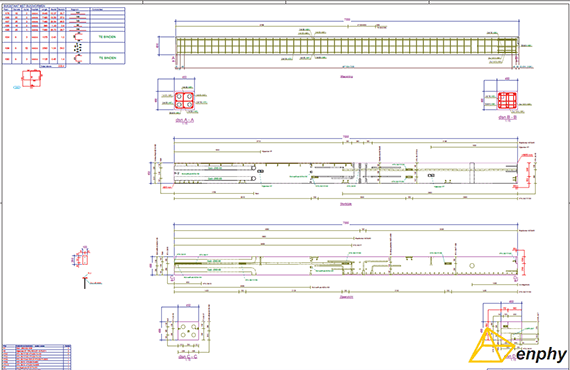Click the red cross-section B-B at right
The width and height of the screenshot is (570, 370).
coord(507,101)
